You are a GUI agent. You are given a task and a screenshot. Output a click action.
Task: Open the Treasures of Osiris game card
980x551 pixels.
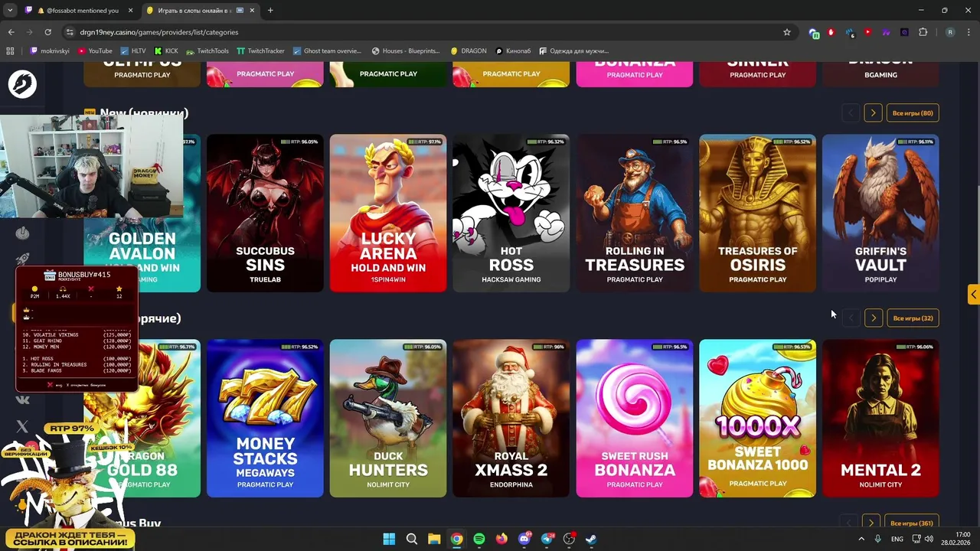tap(758, 214)
